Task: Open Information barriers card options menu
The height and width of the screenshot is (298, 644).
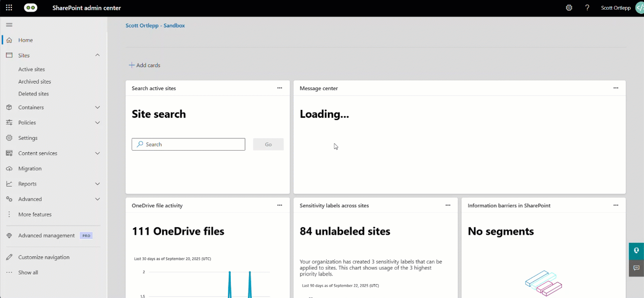Action: pos(616,205)
